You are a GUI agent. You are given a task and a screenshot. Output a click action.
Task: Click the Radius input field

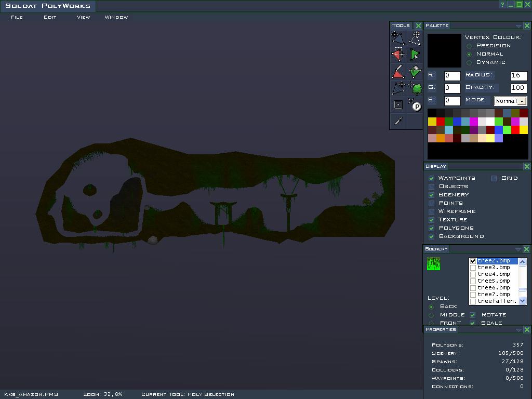tap(518, 76)
